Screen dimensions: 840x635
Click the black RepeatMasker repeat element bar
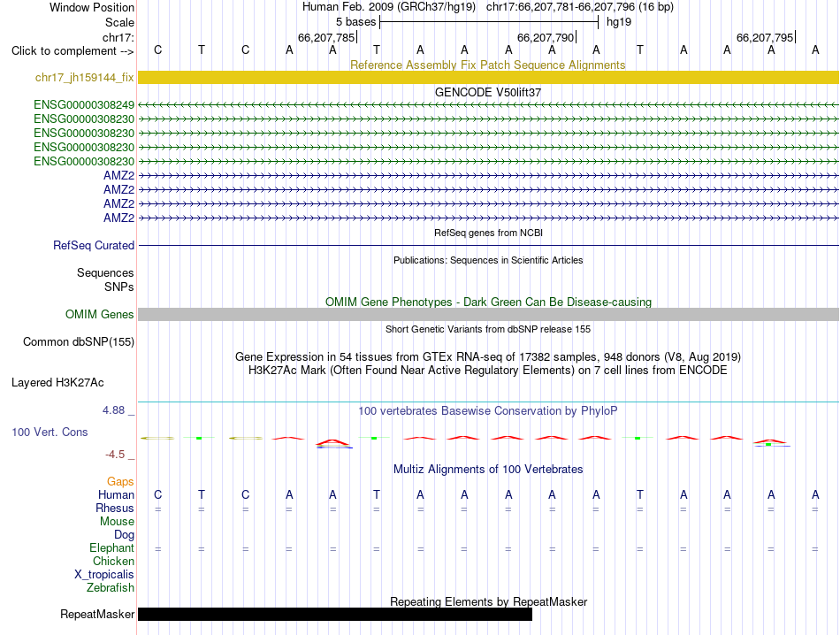pos(335,614)
